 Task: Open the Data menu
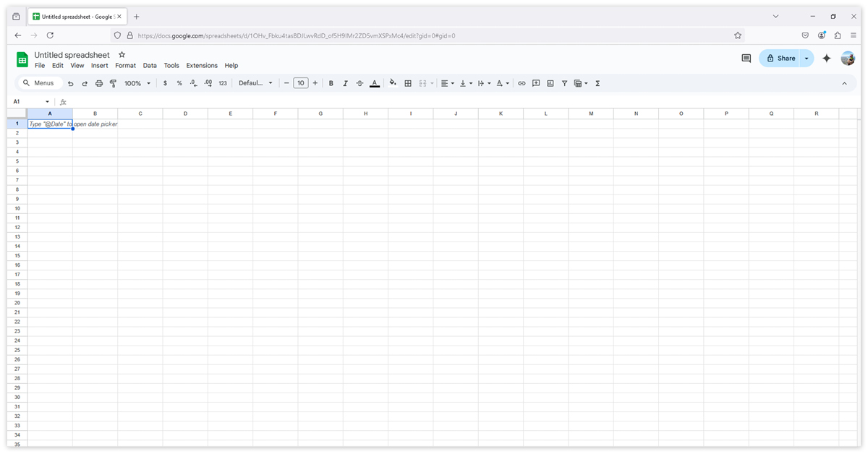pos(150,65)
